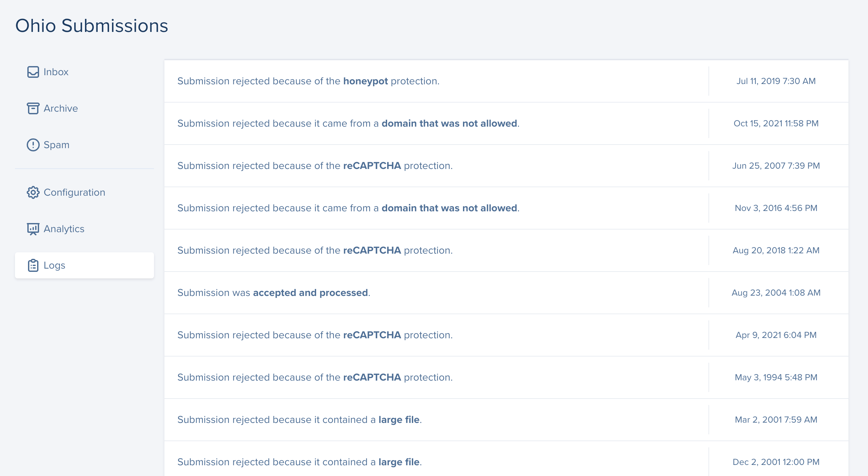Open the Spam folder label

tap(57, 145)
